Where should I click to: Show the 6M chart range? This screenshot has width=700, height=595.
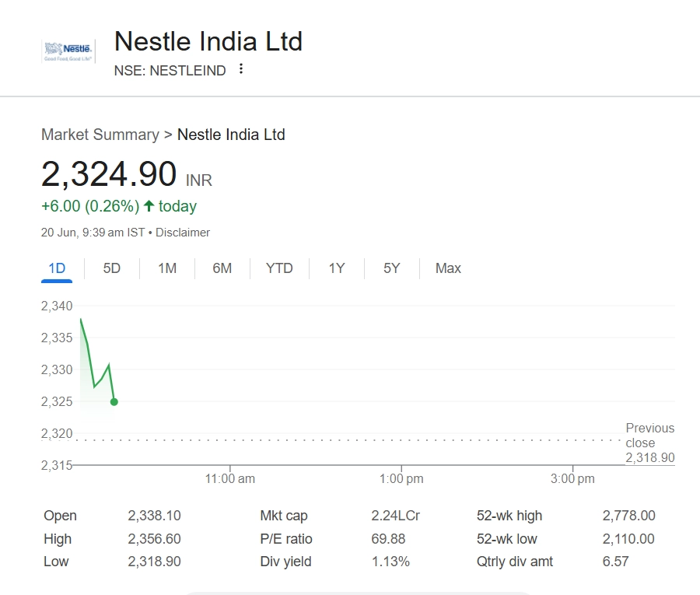pyautogui.click(x=222, y=268)
